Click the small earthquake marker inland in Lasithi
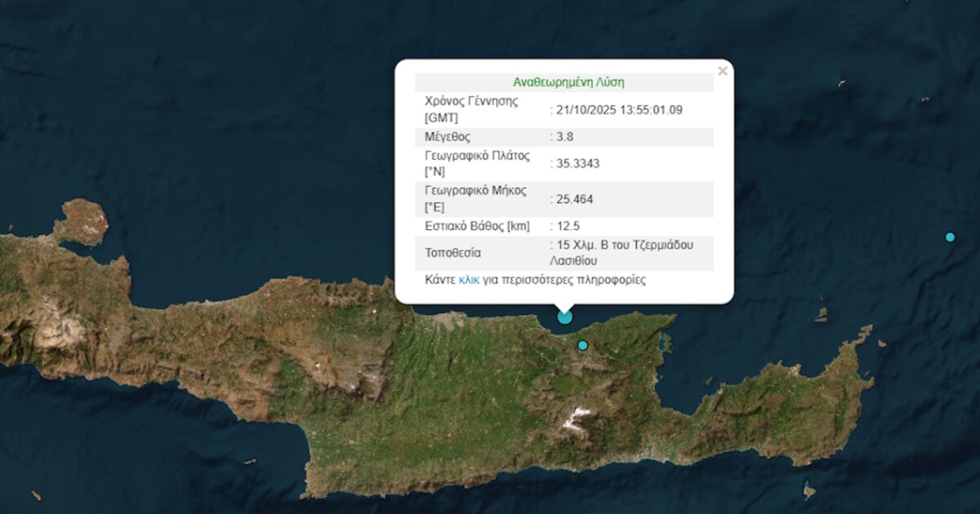The image size is (980, 514). point(582,345)
